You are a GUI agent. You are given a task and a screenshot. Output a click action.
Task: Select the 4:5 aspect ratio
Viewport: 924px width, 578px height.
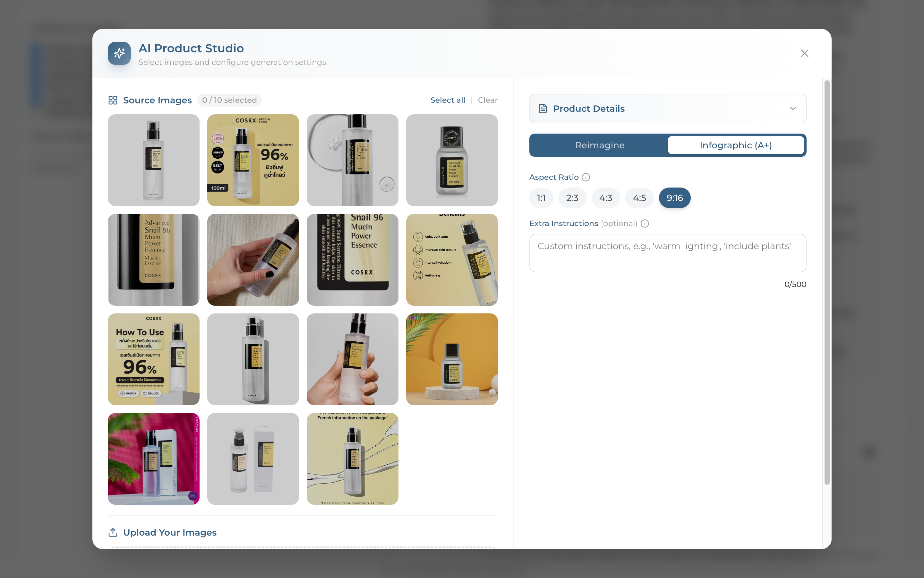click(x=639, y=198)
